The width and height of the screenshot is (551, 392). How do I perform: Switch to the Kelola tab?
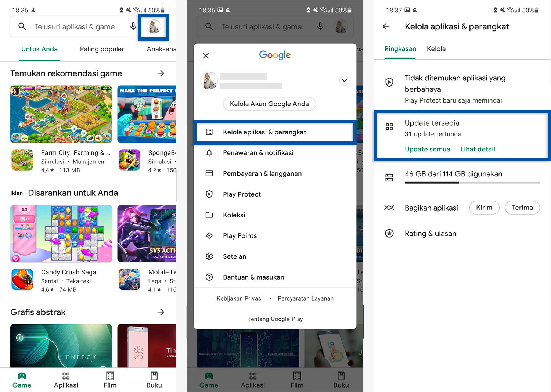coord(436,48)
